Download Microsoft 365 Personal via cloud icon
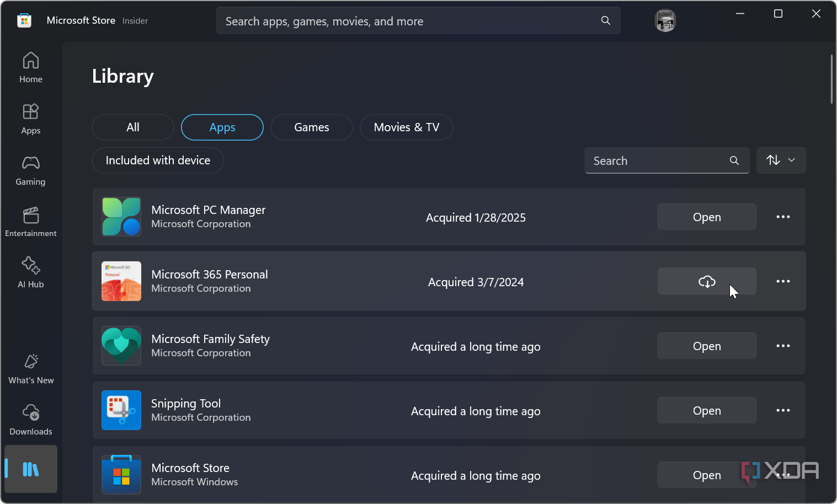The height and width of the screenshot is (504, 837). [x=707, y=281]
